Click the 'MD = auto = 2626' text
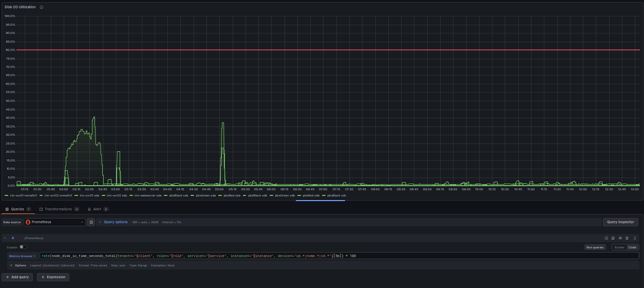 (x=145, y=222)
